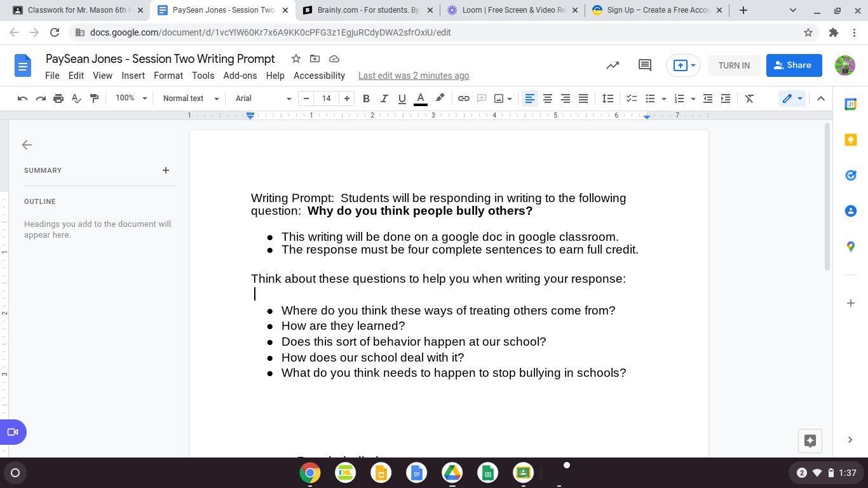Open Google Keep in side panel

pos(850,140)
